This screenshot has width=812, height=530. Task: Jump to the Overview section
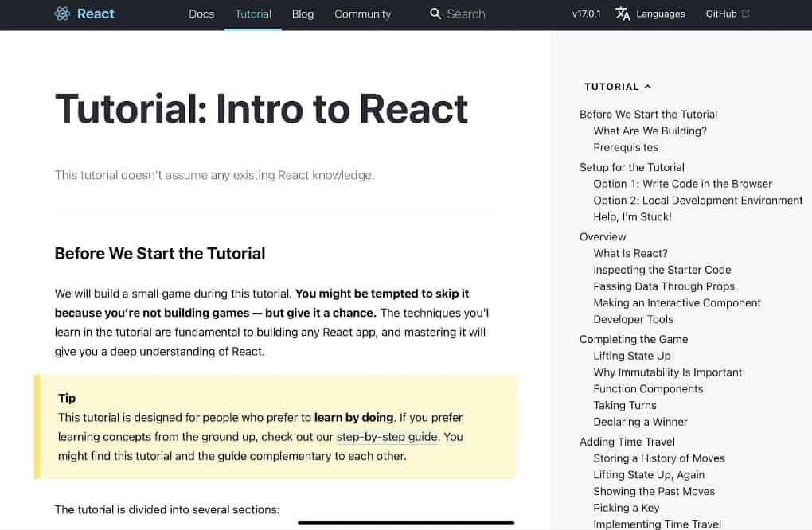[603, 236]
